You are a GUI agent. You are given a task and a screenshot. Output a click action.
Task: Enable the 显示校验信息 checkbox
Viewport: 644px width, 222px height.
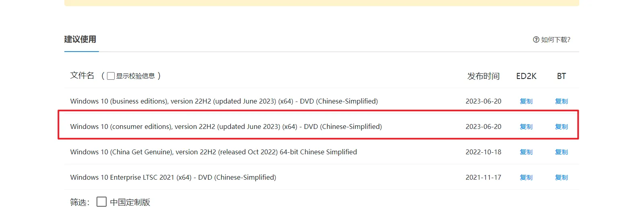click(111, 76)
